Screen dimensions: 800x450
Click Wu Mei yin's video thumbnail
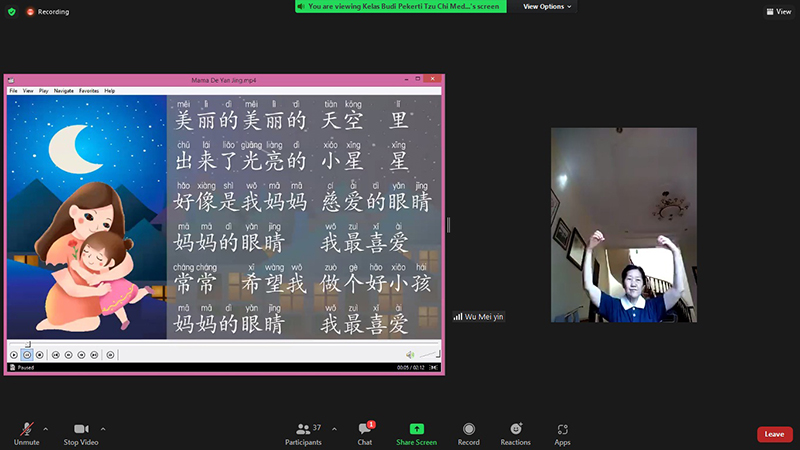pyautogui.click(x=624, y=225)
